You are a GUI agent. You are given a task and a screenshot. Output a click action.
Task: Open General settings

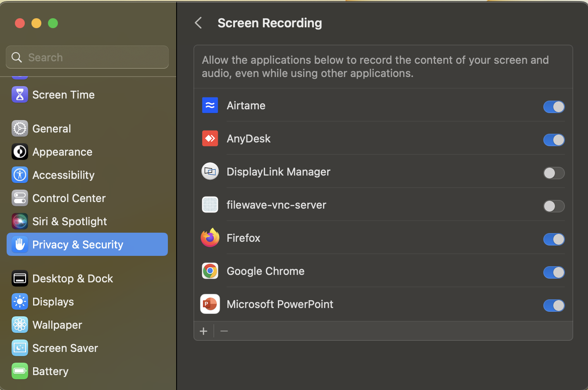click(x=87, y=129)
